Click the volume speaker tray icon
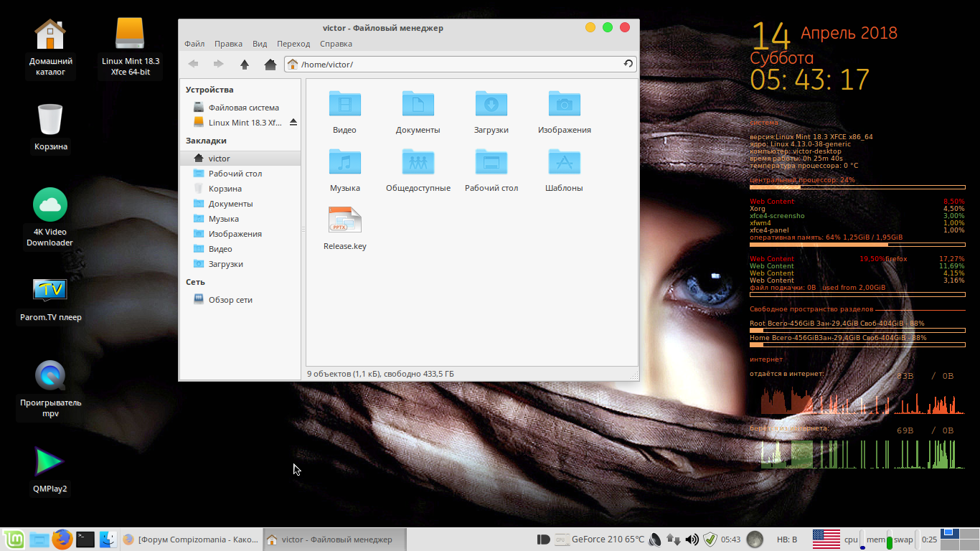The image size is (980, 551). pyautogui.click(x=692, y=540)
